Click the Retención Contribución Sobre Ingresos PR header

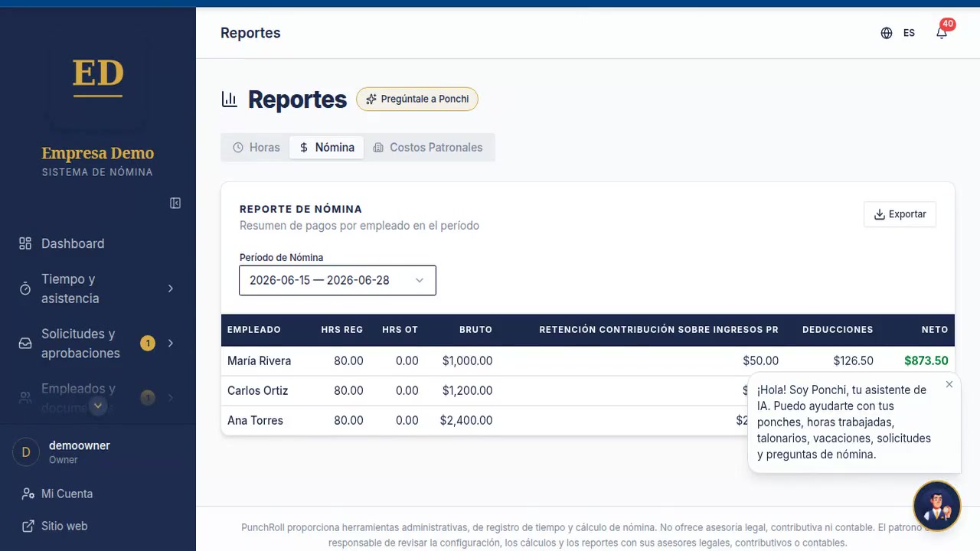658,330
